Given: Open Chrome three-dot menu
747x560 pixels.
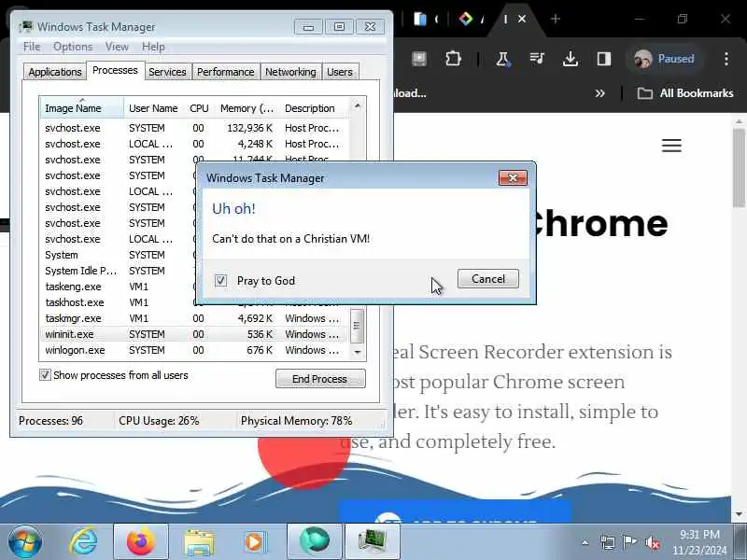Looking at the screenshot, I should [x=726, y=59].
